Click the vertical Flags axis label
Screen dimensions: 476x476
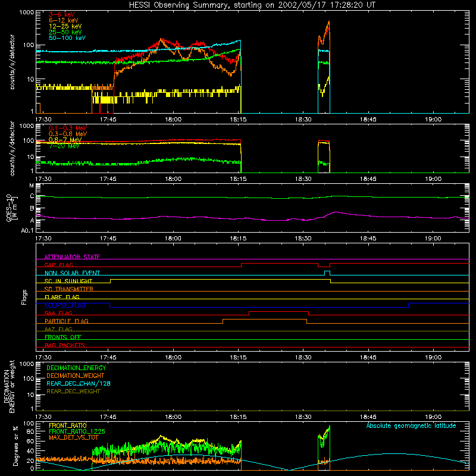pyautogui.click(x=24, y=297)
